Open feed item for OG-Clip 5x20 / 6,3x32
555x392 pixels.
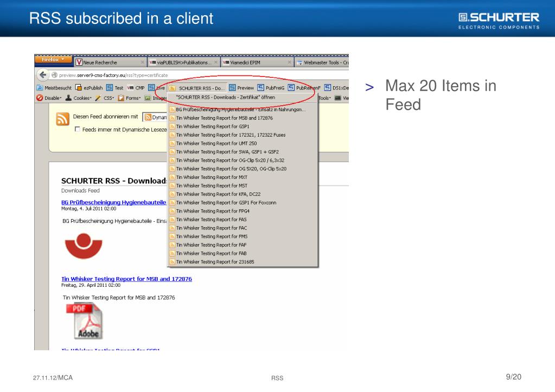click(243, 160)
